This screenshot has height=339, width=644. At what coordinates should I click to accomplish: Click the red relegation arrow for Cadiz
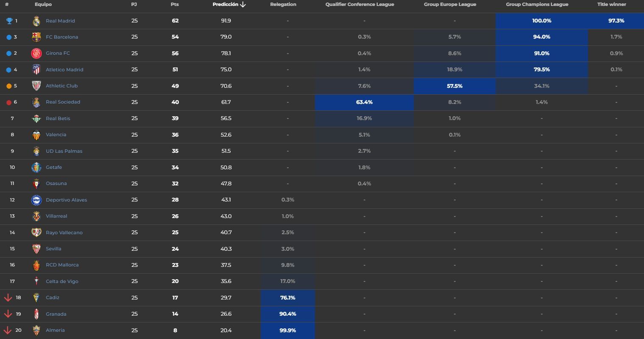[8, 297]
